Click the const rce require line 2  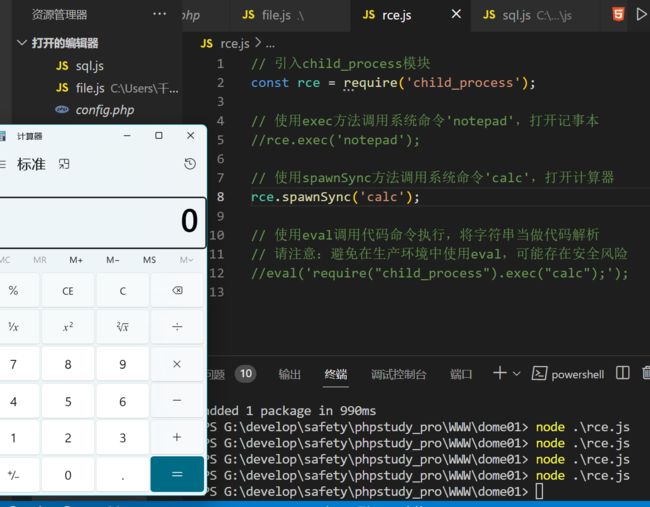pyautogui.click(x=393, y=82)
